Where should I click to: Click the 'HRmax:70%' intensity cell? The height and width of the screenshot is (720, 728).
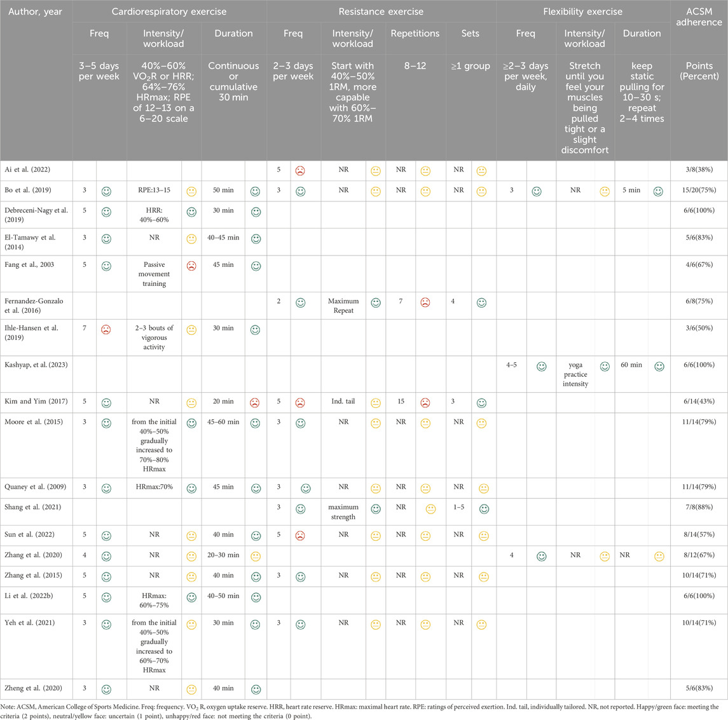(x=154, y=487)
